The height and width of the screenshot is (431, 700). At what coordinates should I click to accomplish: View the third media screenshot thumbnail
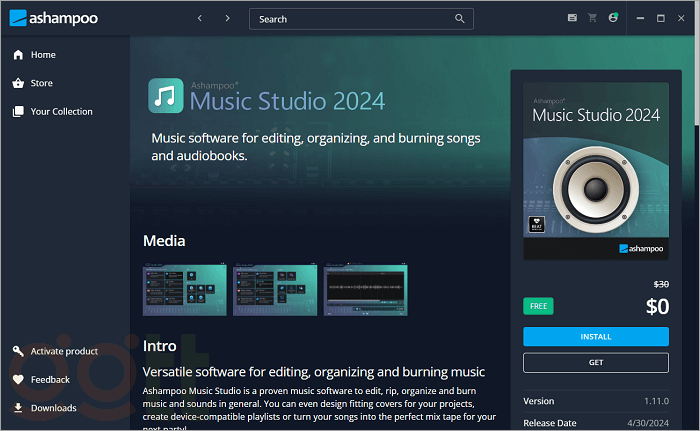365,289
